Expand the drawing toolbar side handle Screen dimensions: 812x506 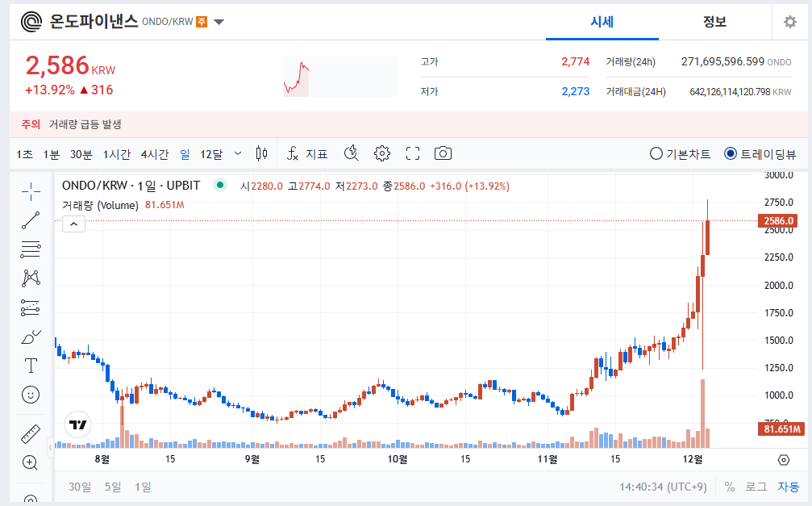coord(50,447)
